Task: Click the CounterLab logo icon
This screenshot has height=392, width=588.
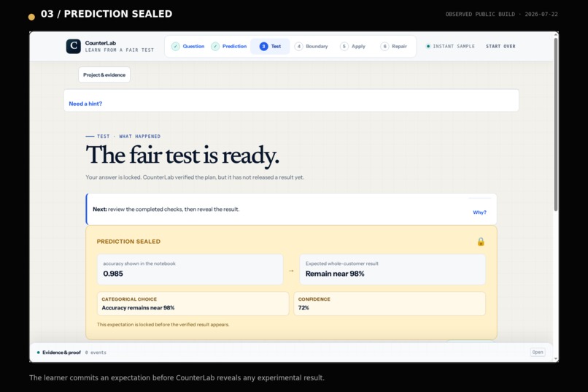Action: [x=74, y=46]
